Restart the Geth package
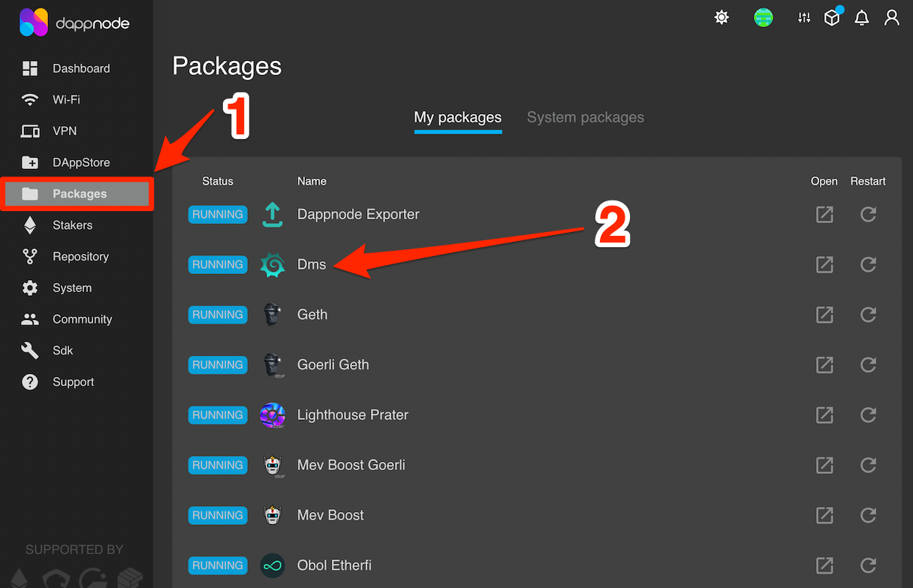Image resolution: width=913 pixels, height=588 pixels. tap(868, 315)
